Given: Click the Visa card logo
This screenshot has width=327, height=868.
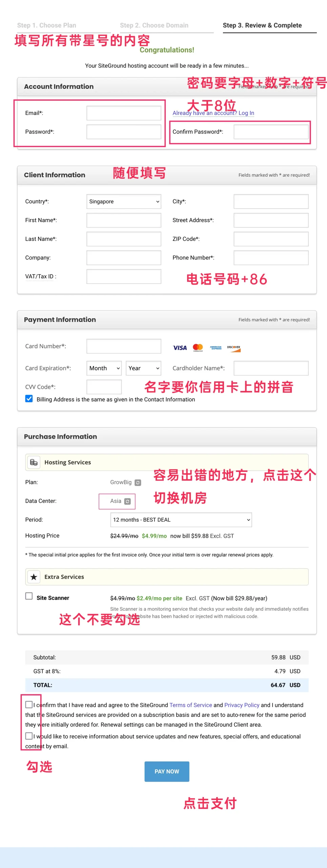Looking at the screenshot, I should (180, 348).
